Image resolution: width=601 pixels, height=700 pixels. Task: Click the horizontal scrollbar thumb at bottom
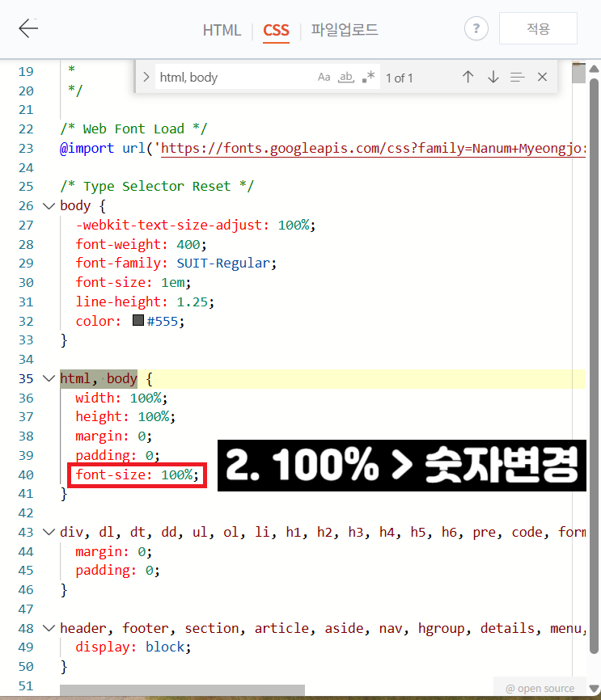click(x=182, y=689)
